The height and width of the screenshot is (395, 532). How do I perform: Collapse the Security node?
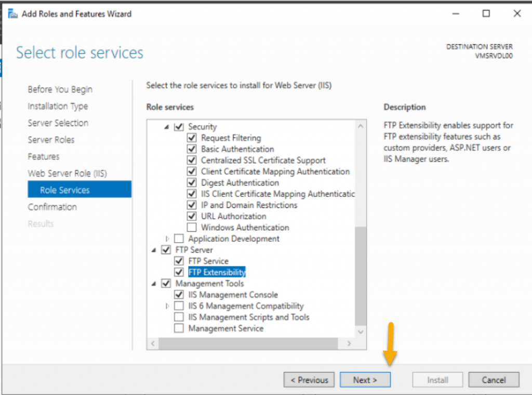[167, 126]
